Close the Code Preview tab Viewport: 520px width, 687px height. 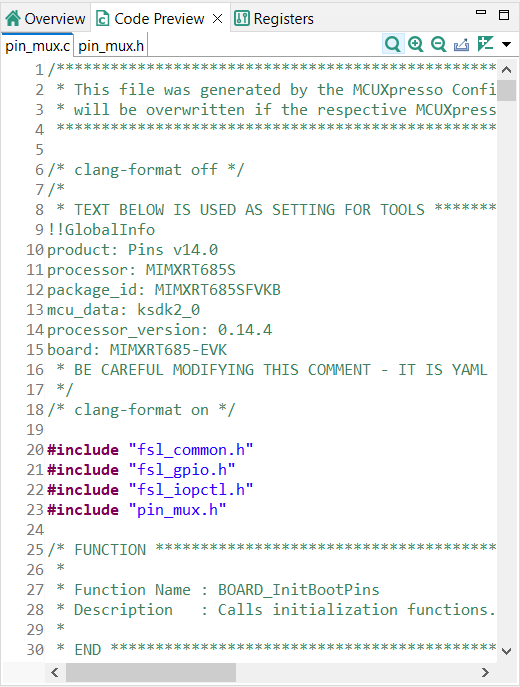[x=217, y=18]
